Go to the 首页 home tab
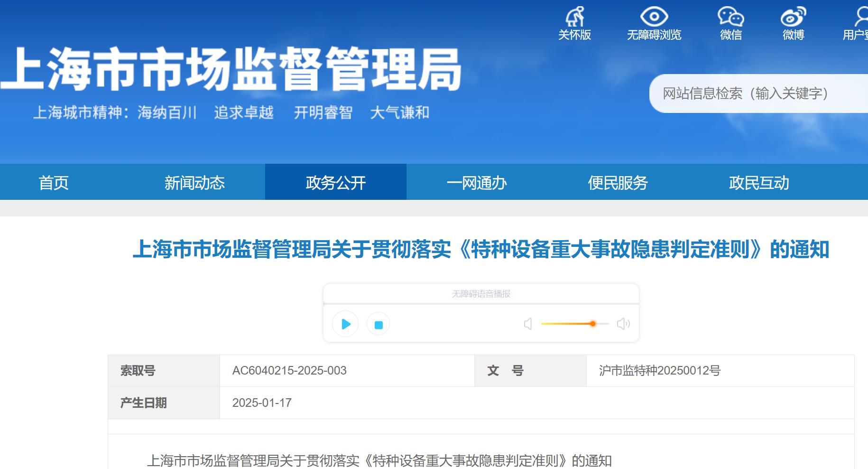 54,182
